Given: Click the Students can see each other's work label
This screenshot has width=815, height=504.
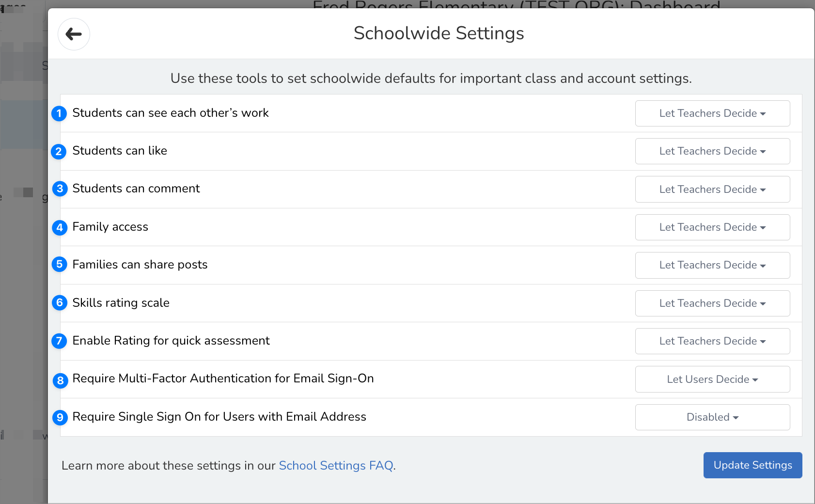Looking at the screenshot, I should (x=171, y=113).
